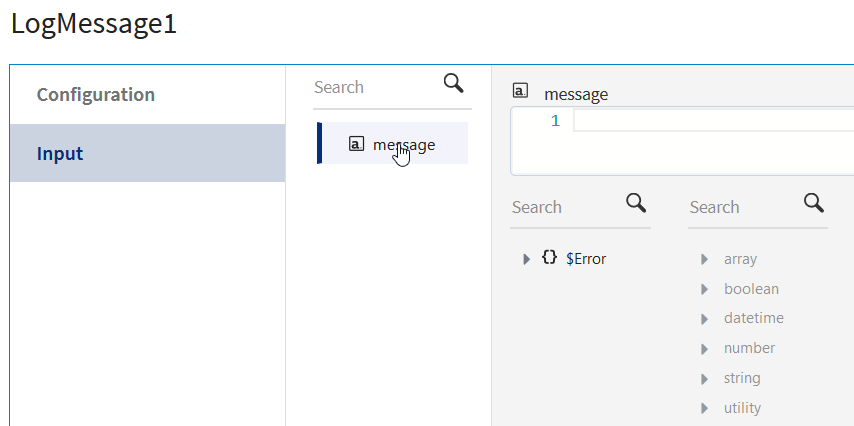Expand the datetime function category
This screenshot has width=854, height=426.
pyautogui.click(x=706, y=318)
